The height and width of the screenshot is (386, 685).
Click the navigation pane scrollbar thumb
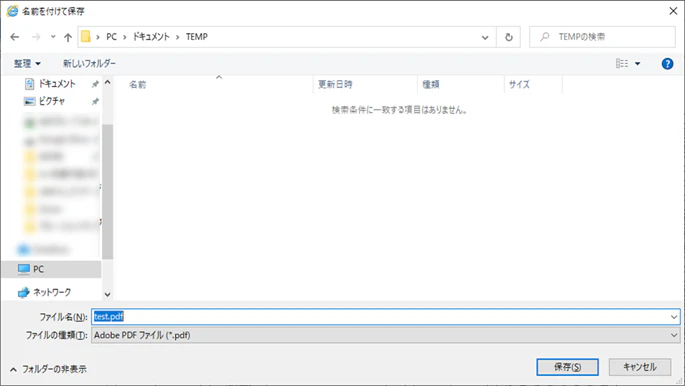(107, 192)
